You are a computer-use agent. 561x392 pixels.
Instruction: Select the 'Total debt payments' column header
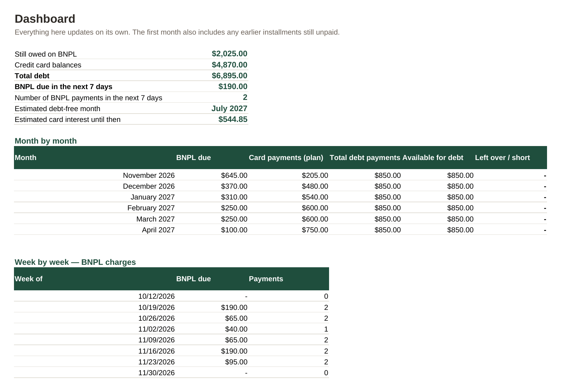point(365,158)
